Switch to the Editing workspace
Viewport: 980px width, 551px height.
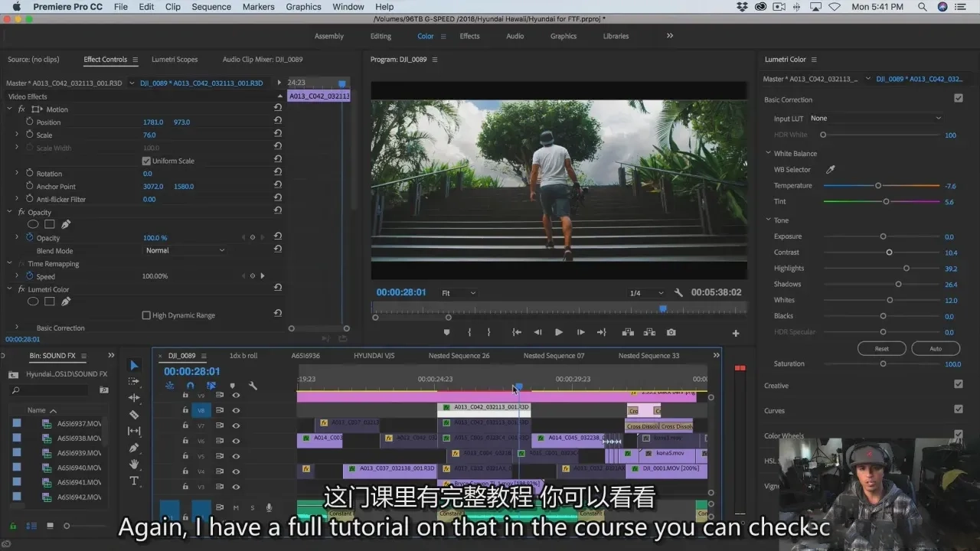point(381,36)
